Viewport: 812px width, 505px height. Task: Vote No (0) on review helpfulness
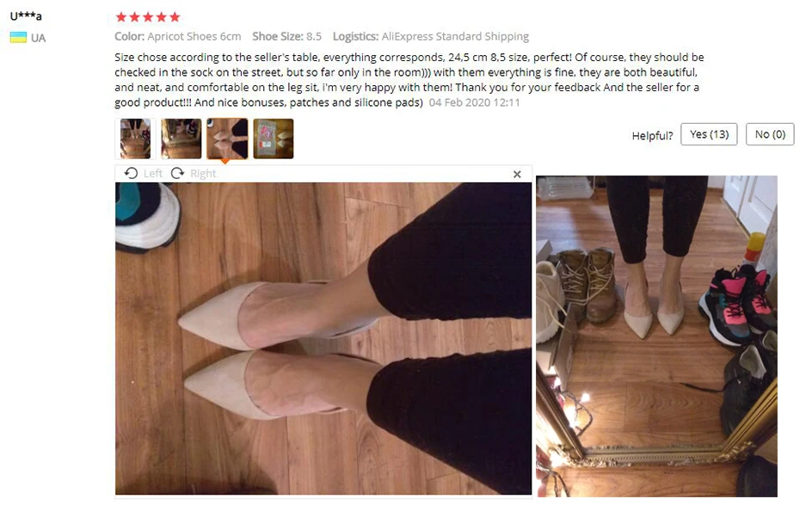tap(770, 135)
